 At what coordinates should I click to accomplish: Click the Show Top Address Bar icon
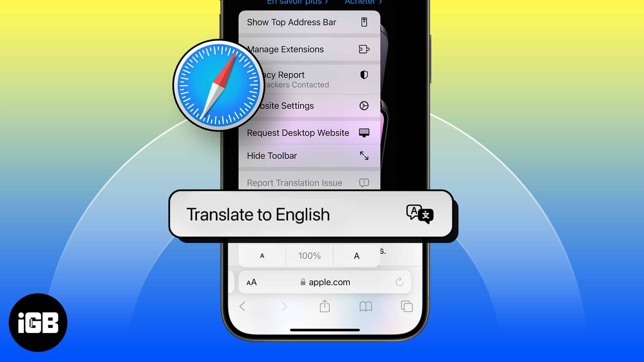pos(364,22)
